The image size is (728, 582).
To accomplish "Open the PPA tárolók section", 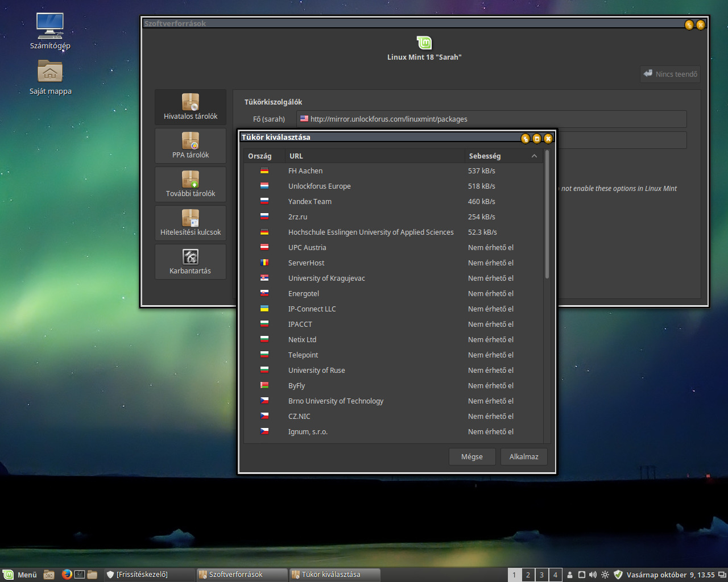I will point(191,145).
